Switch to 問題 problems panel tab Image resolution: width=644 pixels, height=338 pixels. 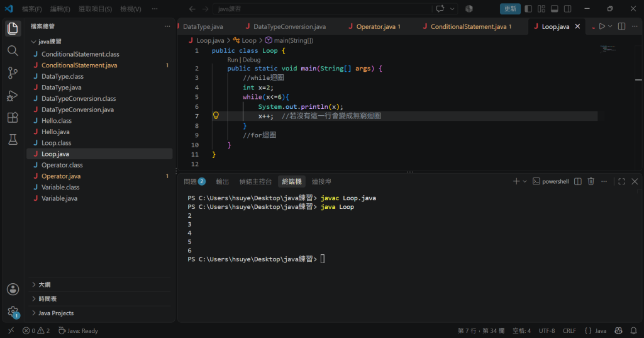tap(194, 181)
